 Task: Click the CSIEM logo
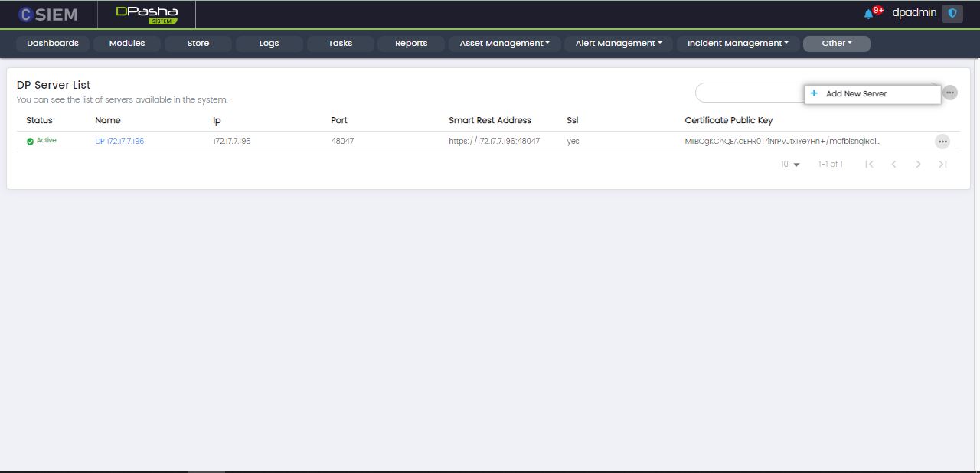[x=48, y=15]
